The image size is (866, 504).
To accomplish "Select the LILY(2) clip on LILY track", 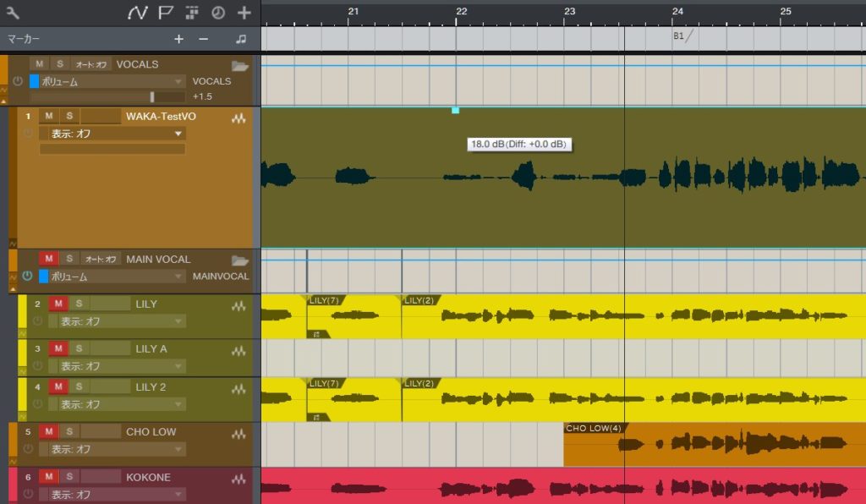I will click(633, 316).
